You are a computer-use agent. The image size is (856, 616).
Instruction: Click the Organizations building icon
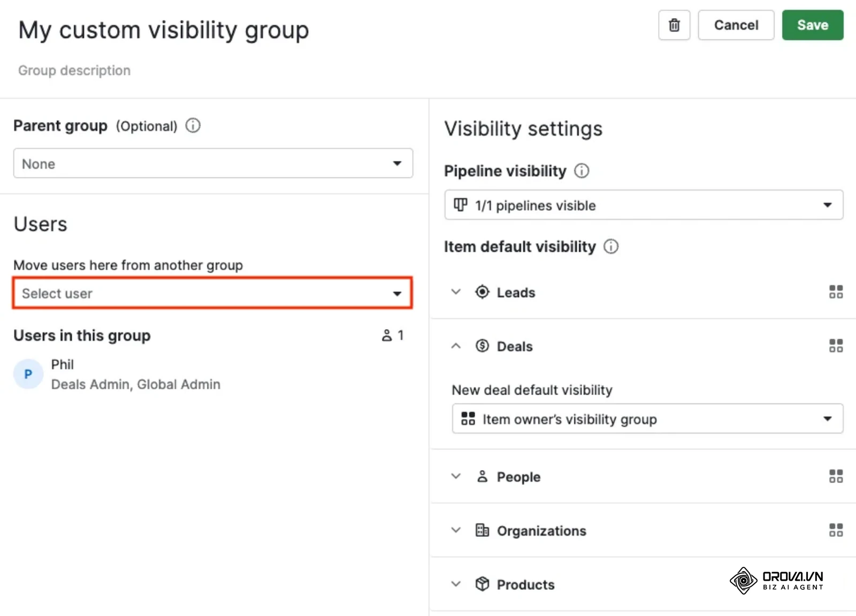click(482, 530)
